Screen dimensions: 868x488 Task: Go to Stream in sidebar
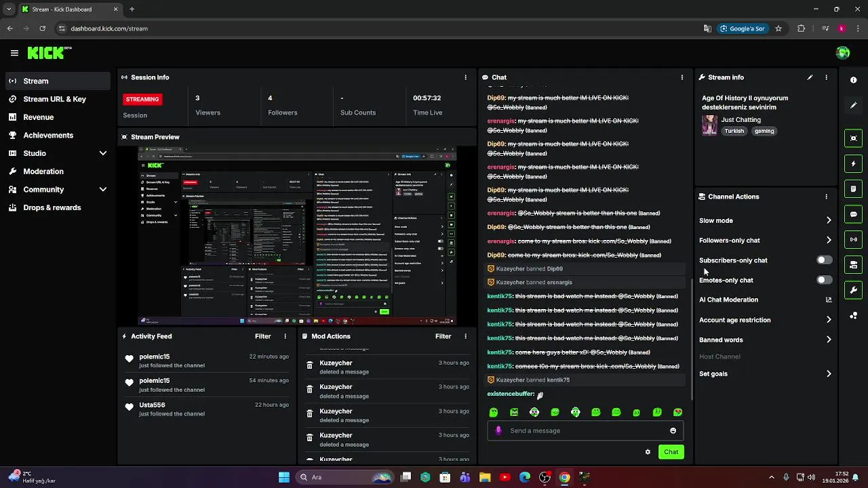57,81
